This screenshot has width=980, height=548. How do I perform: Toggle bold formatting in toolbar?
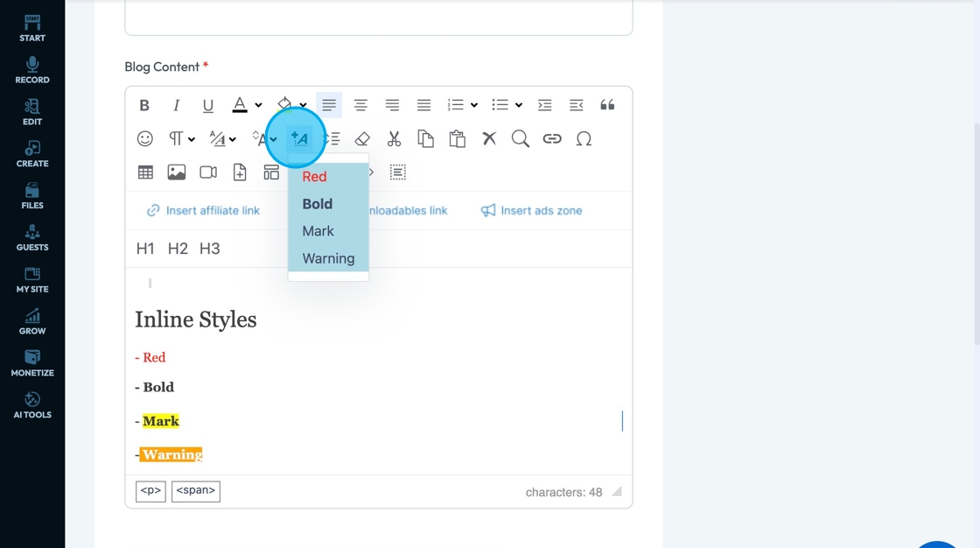coord(144,105)
